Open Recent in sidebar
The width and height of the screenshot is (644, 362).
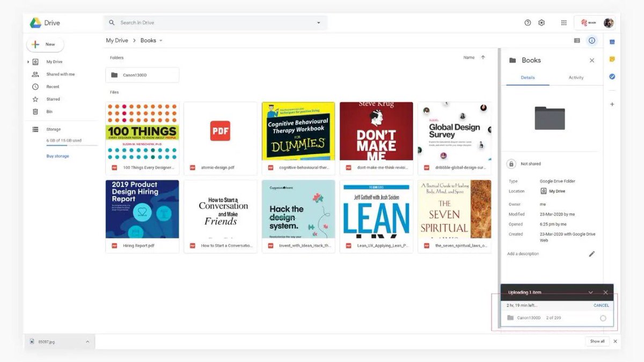tap(53, 86)
